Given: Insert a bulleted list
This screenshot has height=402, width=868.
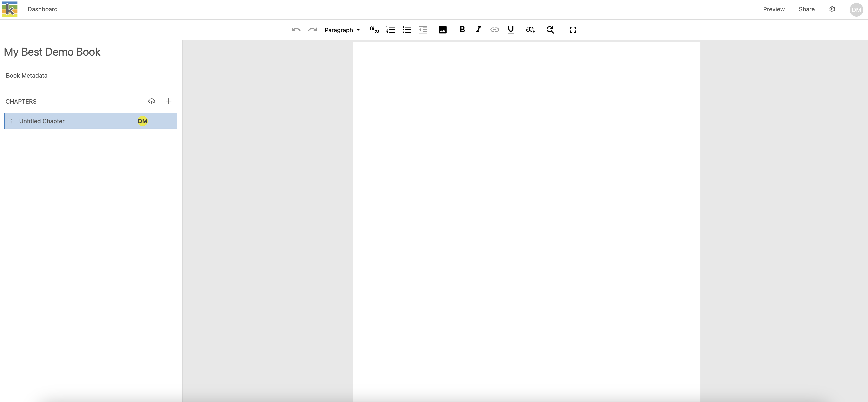Looking at the screenshot, I should click(x=407, y=30).
